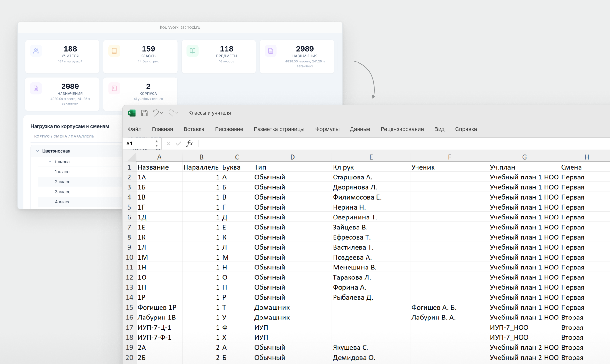Undo the last action in Excel
The height and width of the screenshot is (364, 610).
(156, 113)
